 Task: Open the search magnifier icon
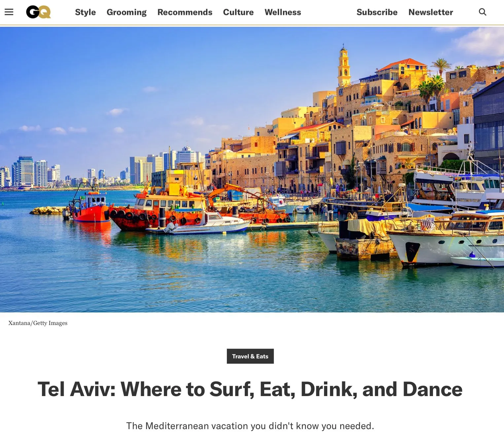coord(483,12)
